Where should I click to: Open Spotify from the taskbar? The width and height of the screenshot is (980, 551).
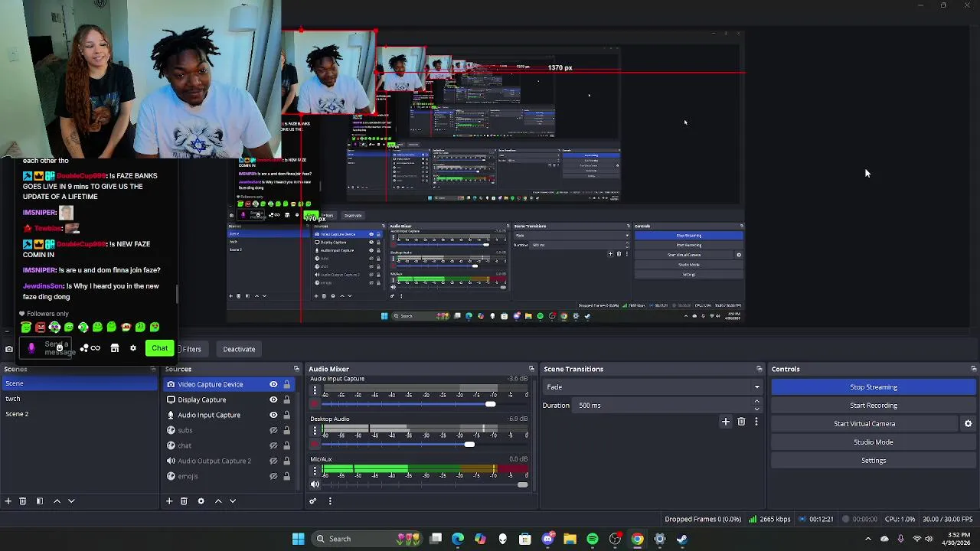click(593, 539)
